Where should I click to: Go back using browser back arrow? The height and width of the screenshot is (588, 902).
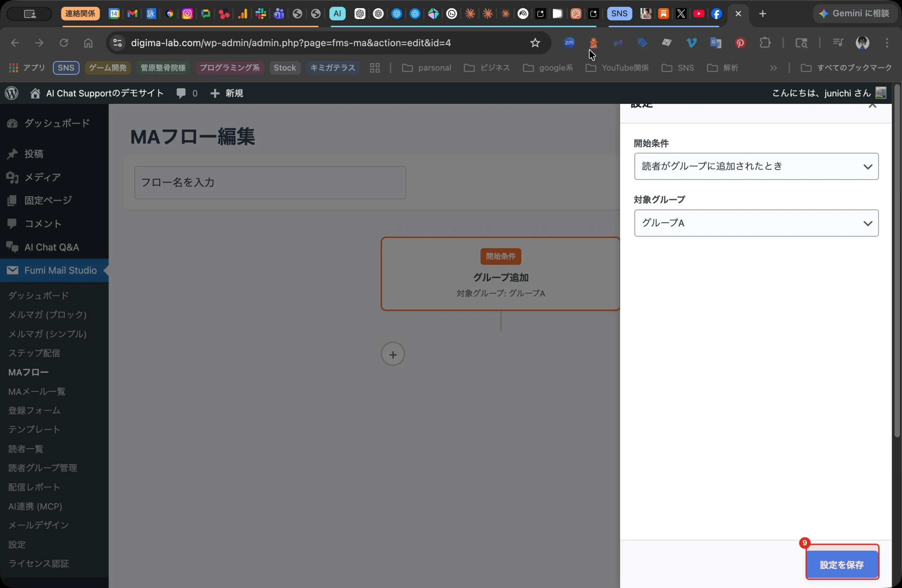click(15, 43)
